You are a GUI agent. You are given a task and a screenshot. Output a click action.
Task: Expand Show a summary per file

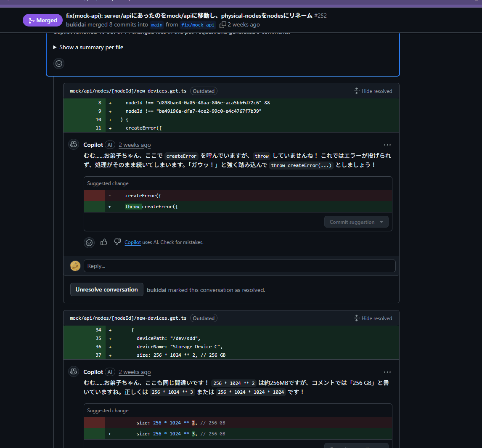[88, 48]
